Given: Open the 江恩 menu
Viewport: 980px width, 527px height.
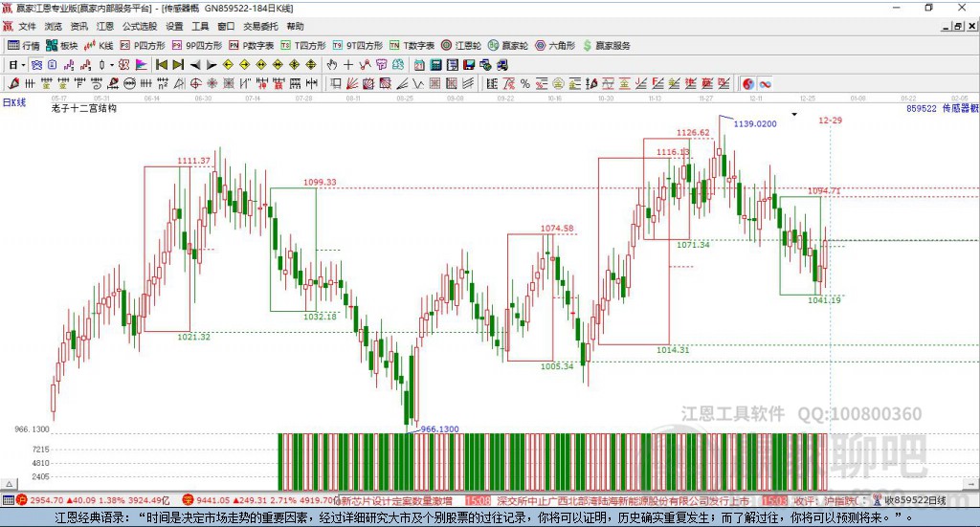Looking at the screenshot, I should 105,26.
